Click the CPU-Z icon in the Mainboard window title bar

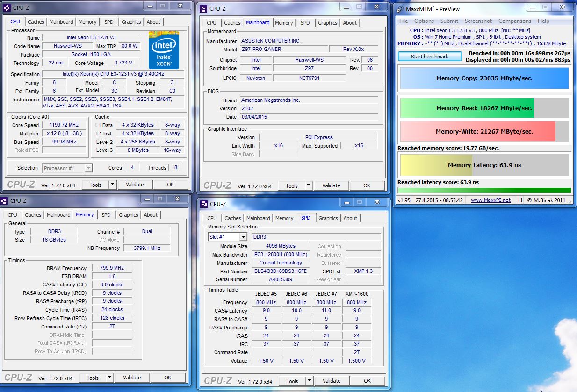[203, 8]
